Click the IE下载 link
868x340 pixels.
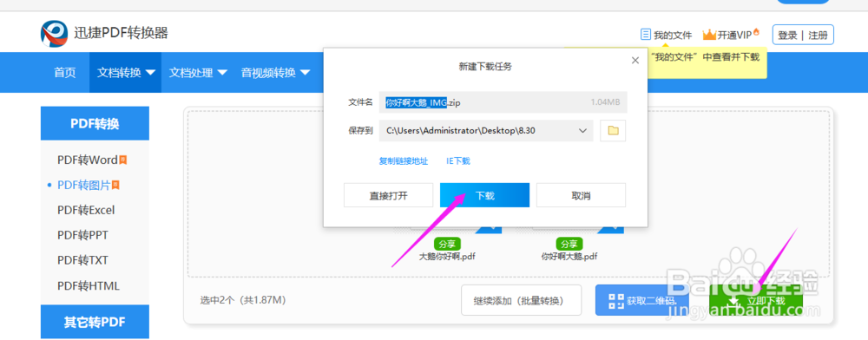457,161
